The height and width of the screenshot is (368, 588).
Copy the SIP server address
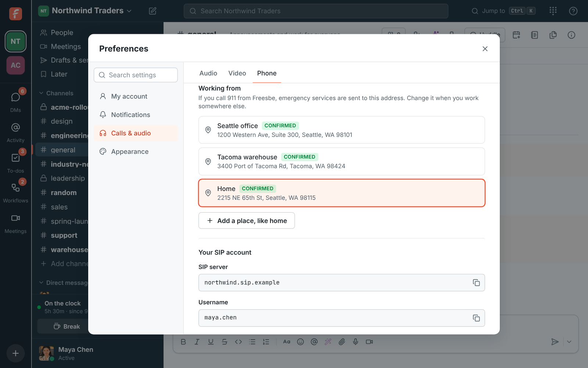coord(476,283)
